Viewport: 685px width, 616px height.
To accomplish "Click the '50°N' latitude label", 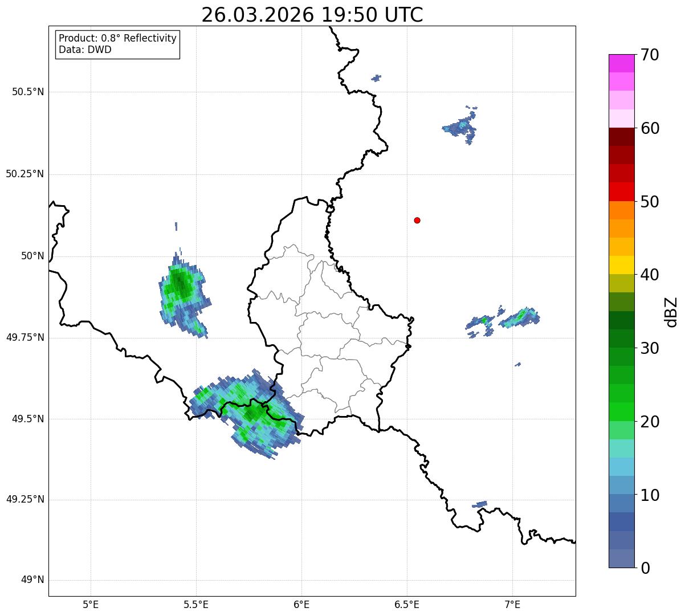I will 32,256.
